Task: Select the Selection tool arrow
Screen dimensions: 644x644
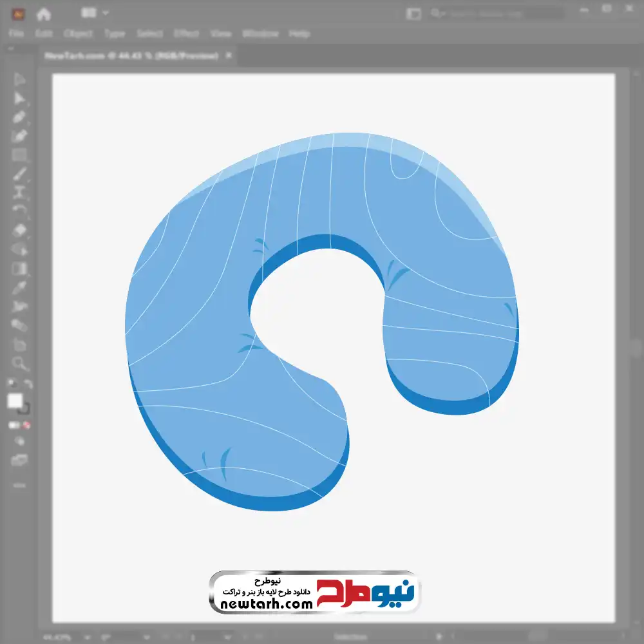Action: point(19,80)
